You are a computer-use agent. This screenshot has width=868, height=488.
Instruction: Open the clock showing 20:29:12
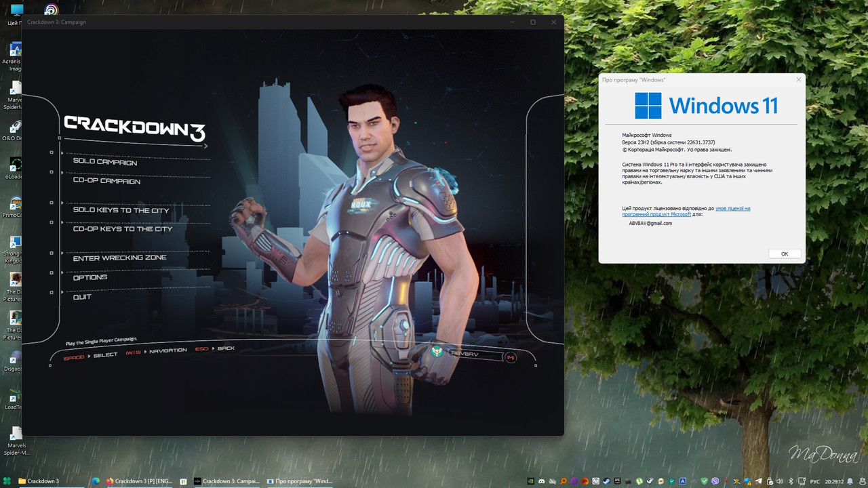point(834,481)
